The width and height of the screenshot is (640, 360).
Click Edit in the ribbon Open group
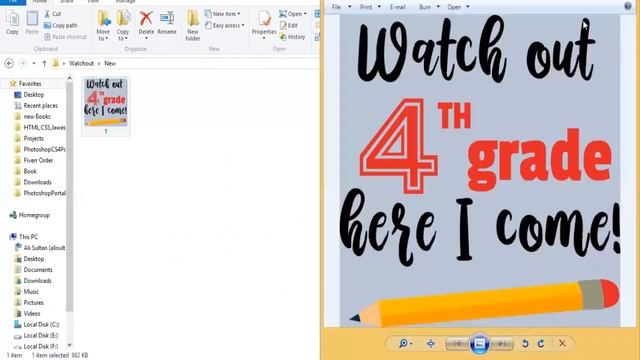(289, 25)
